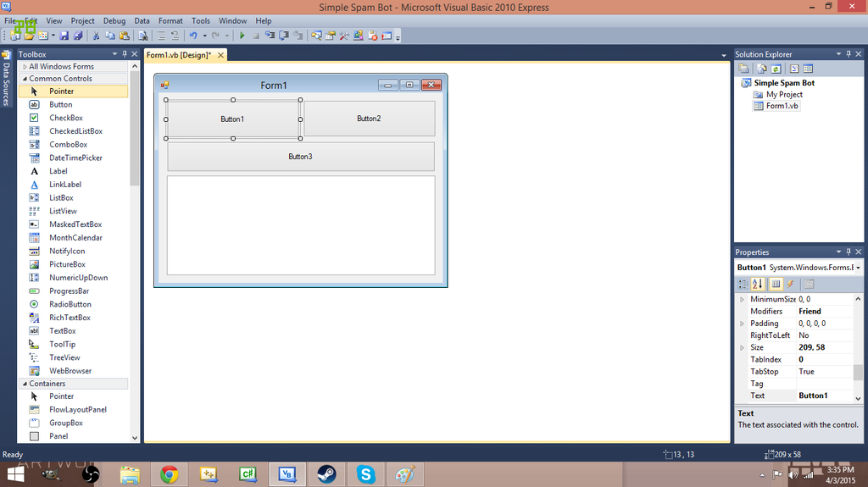The image size is (868, 487).
Task: Click the Step Over toolbar icon
Action: coord(284,36)
